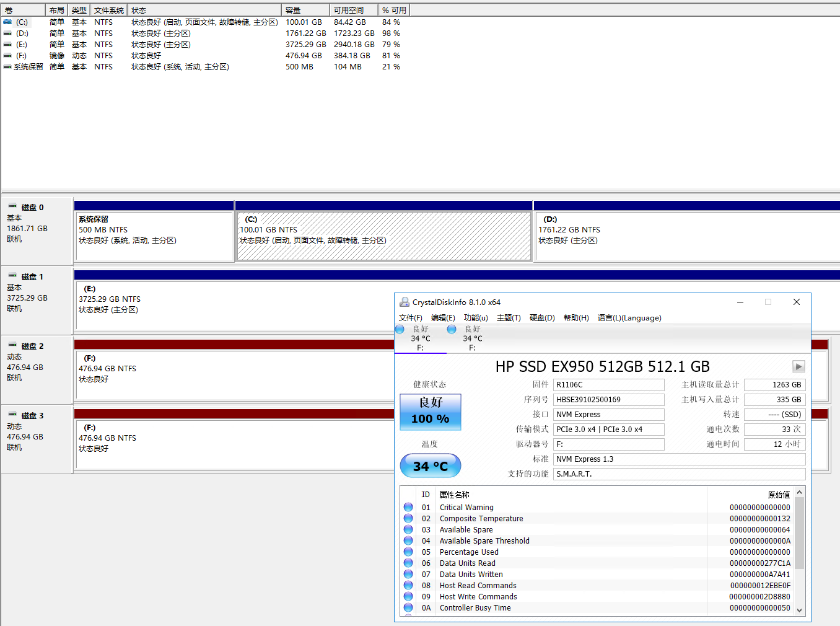Open the 主题(T) menu in CrystalDiskInfo
This screenshot has height=626, width=840.
pos(509,318)
